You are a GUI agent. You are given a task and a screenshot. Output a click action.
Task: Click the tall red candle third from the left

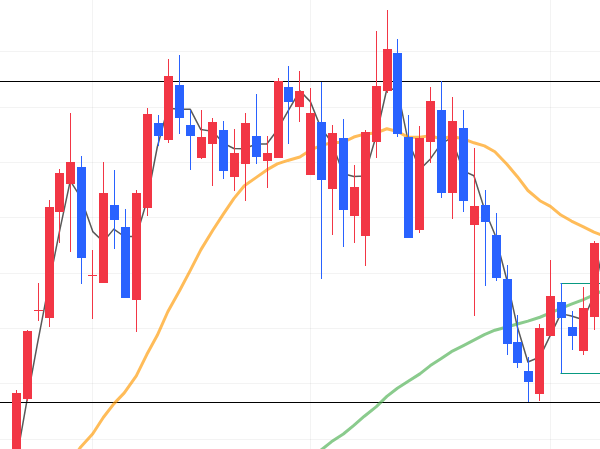pos(49,262)
